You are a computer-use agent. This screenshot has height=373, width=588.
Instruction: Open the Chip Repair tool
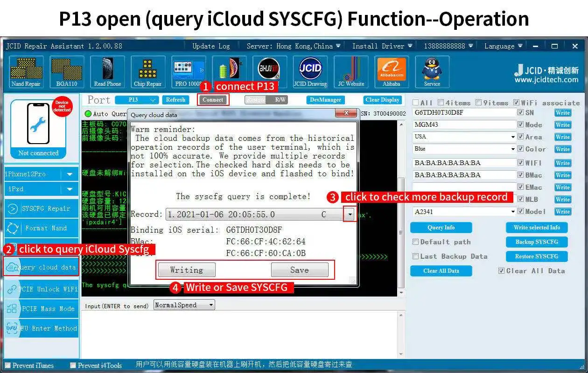[148, 72]
